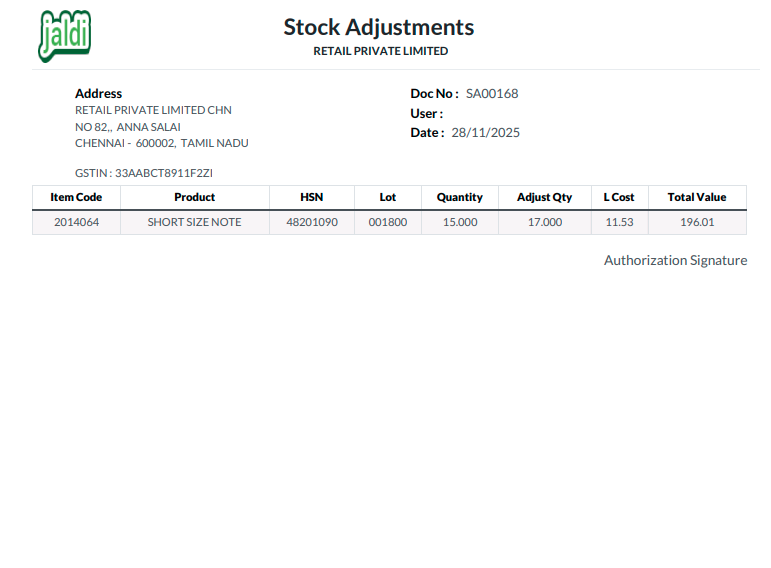Viewport: 771px width, 568px height.
Task: Click the CHENNAI - 600002, TAMIL NADU line
Action: [x=161, y=143]
